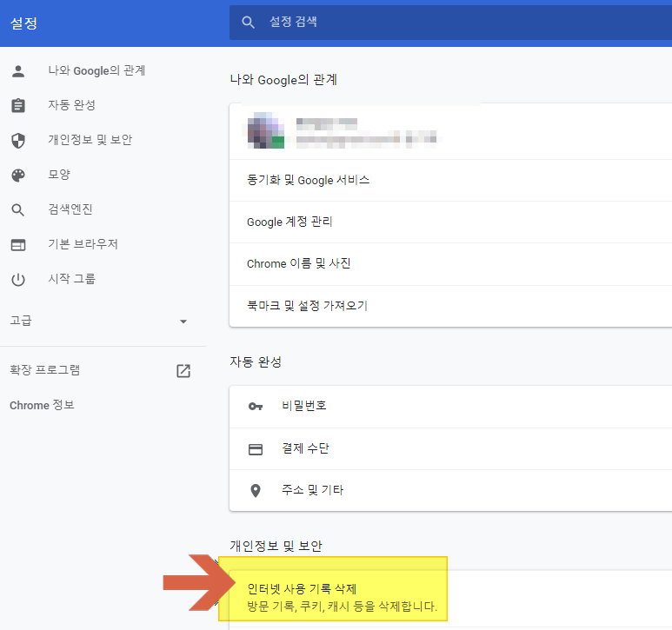
Task: Click the clipboard icon beside 자동 완성
Action: pyautogui.click(x=18, y=105)
